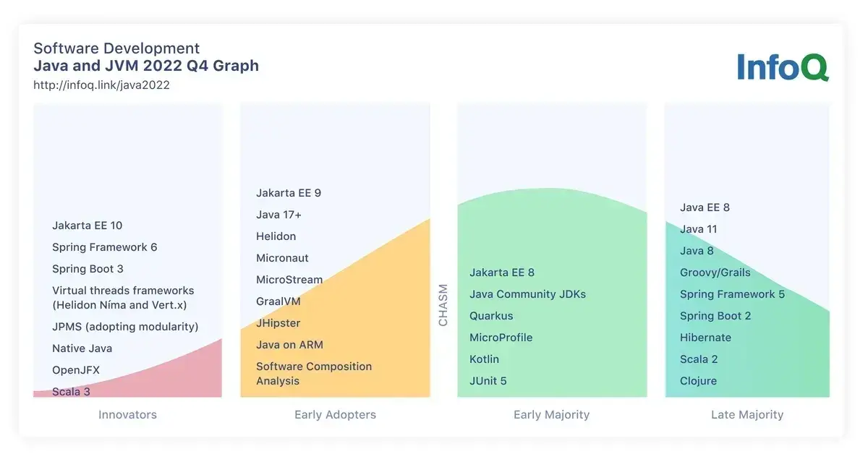Click the JUnit 5 item
This screenshot has width=868, height=454.
(x=488, y=381)
